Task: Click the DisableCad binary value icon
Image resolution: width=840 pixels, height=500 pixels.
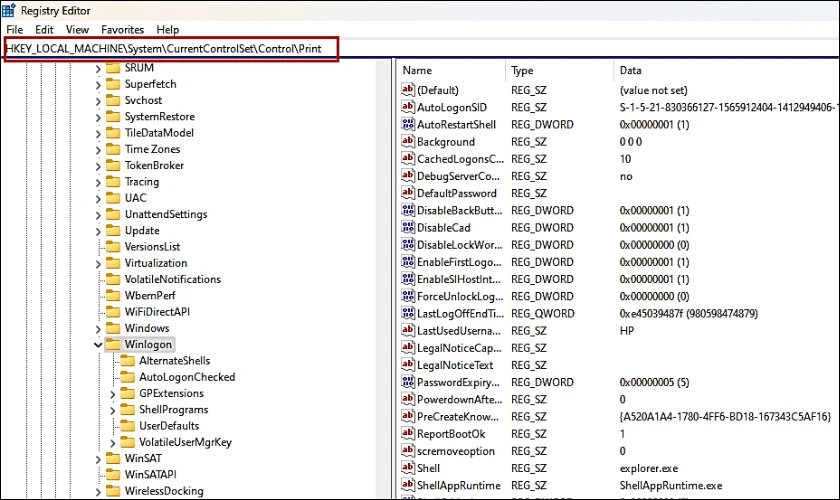Action: click(408, 227)
